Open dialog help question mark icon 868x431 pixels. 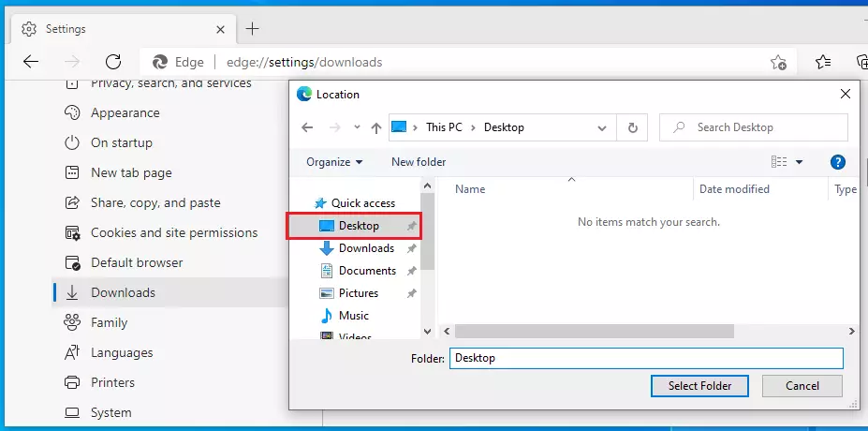[837, 162]
